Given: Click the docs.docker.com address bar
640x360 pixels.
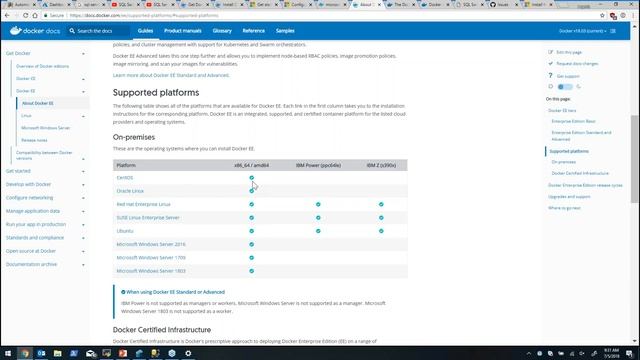Looking at the screenshot, I should point(318,16).
